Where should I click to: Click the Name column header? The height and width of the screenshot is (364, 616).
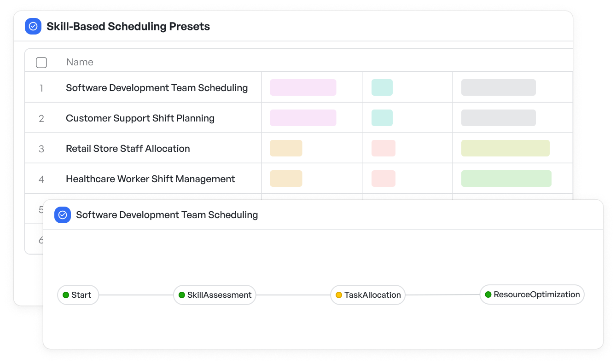80,62
